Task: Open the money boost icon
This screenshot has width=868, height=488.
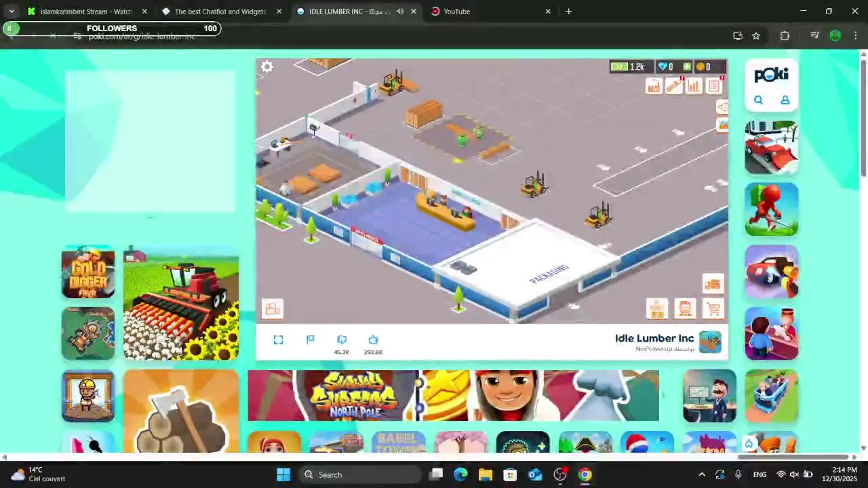Action: point(656,309)
